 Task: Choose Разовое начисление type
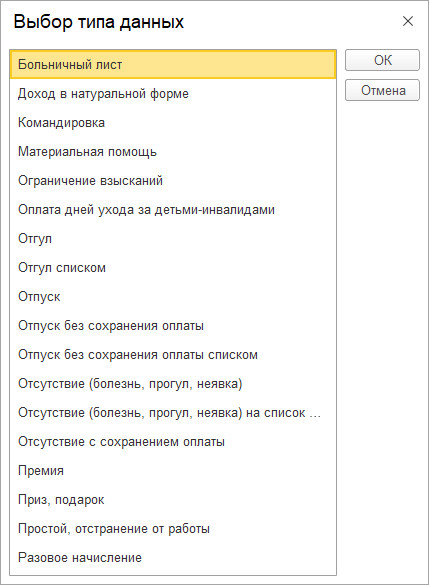point(173,558)
